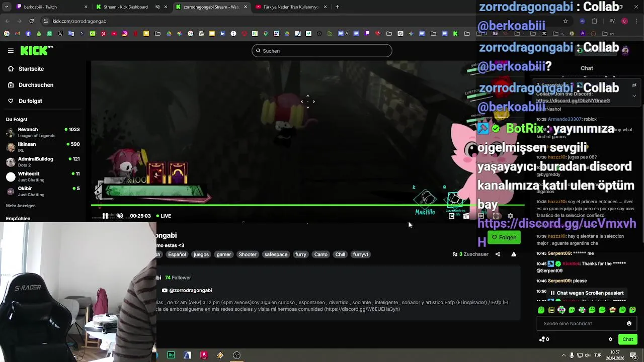This screenshot has width=644, height=362.
Task: Select the Shooter tag
Action: [248, 254]
